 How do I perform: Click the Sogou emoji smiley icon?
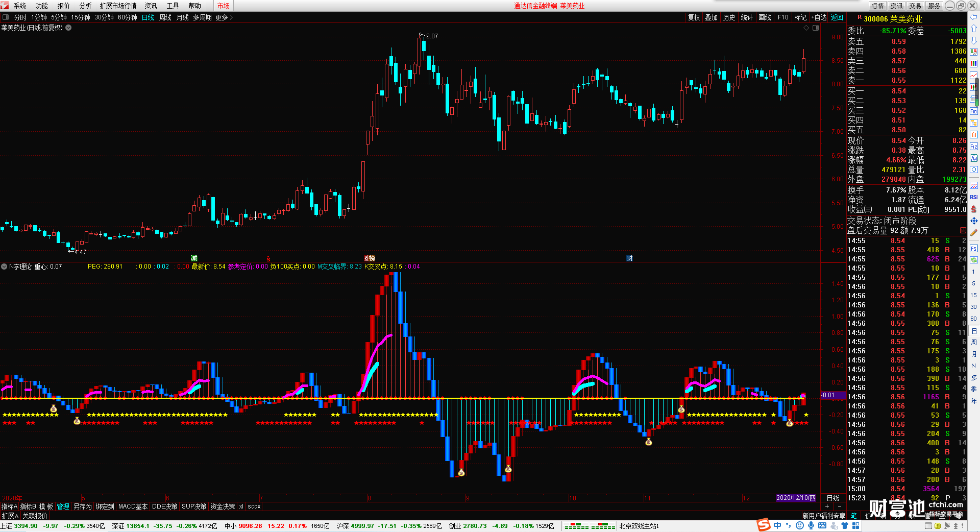pos(799,525)
